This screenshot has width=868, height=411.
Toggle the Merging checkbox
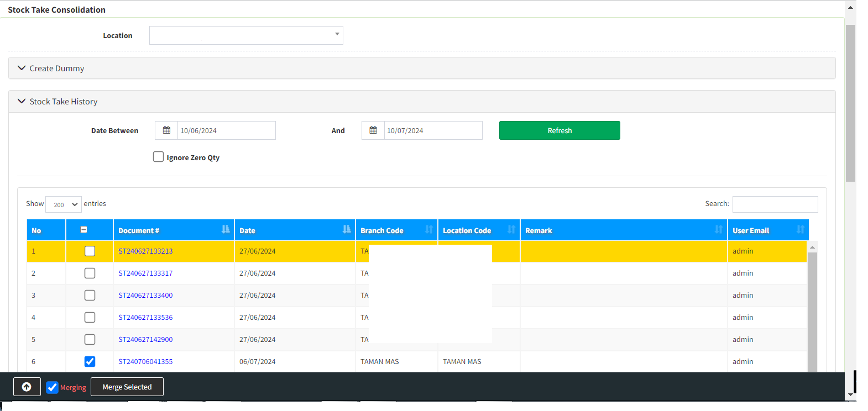(53, 387)
